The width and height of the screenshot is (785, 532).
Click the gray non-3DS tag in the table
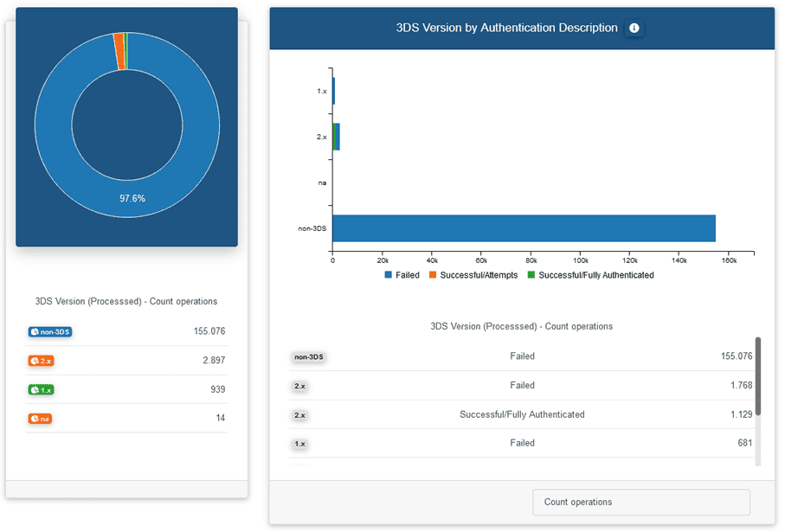[x=309, y=356]
